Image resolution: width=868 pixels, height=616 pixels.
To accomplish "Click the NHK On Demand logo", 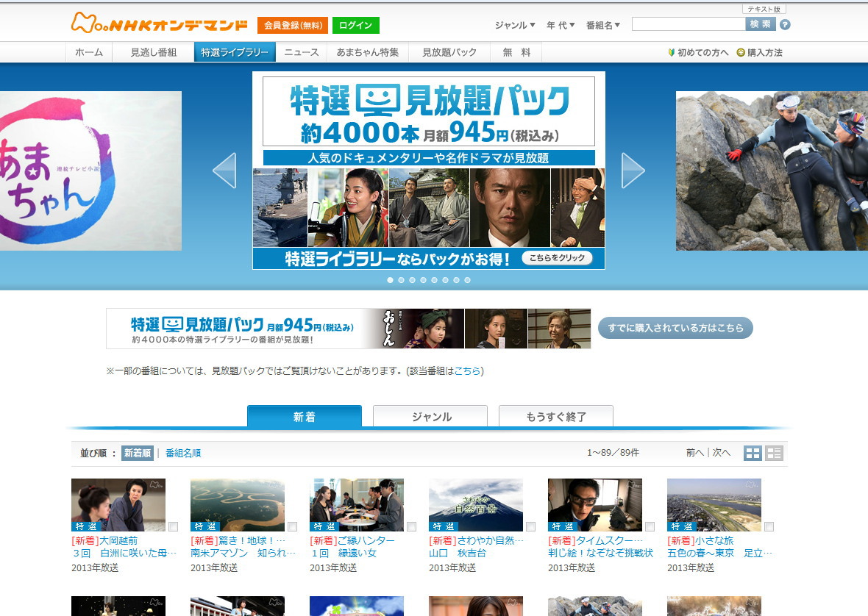I will pyautogui.click(x=159, y=24).
